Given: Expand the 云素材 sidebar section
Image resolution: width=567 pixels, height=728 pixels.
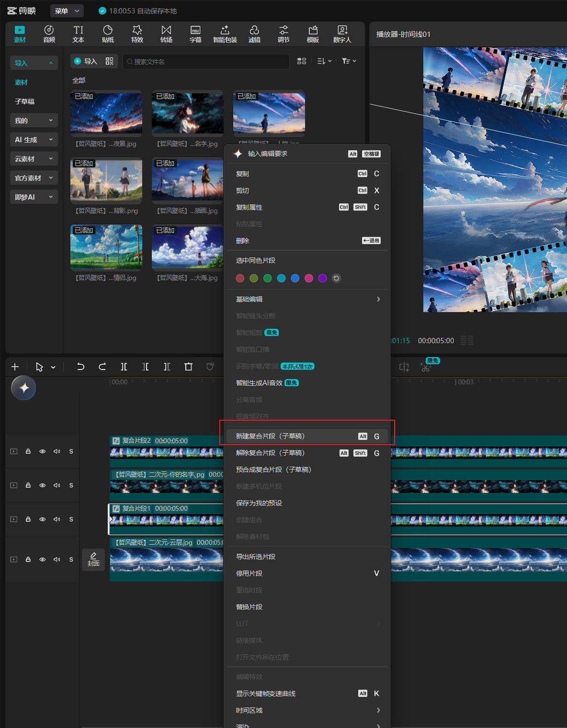Looking at the screenshot, I should click(34, 159).
